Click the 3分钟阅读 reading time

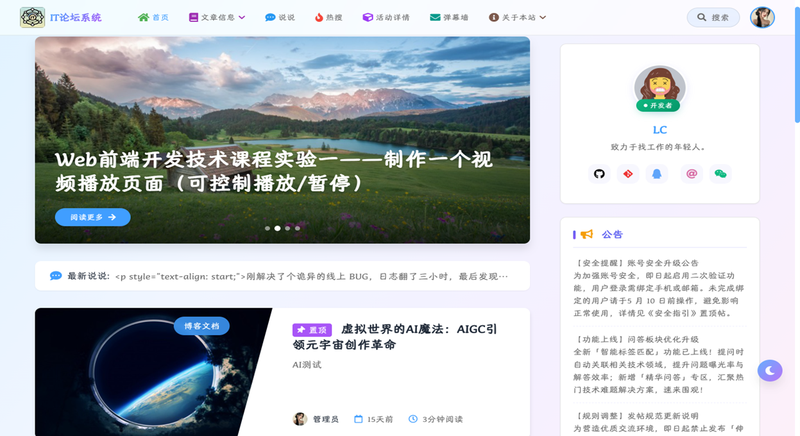tap(442, 419)
